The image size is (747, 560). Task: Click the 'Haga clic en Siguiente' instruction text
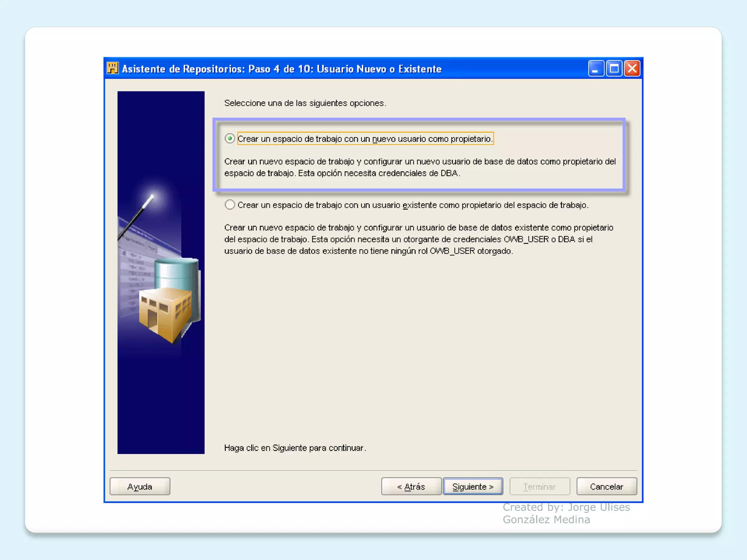pos(295,448)
